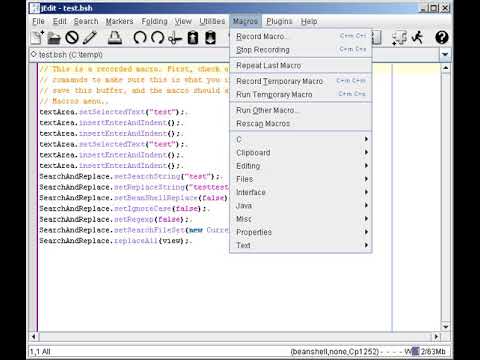Expand the Properties macros submenu
The width and height of the screenshot is (480, 360).
301,232
